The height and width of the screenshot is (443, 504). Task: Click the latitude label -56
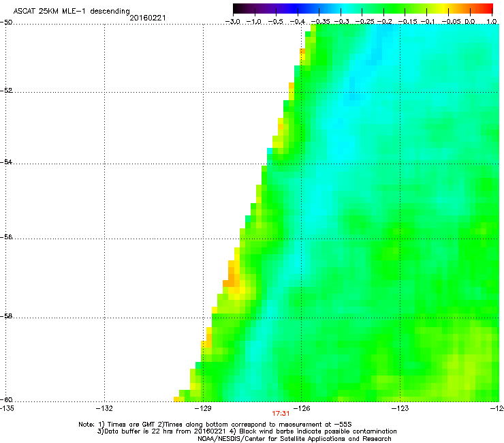(x=6, y=237)
